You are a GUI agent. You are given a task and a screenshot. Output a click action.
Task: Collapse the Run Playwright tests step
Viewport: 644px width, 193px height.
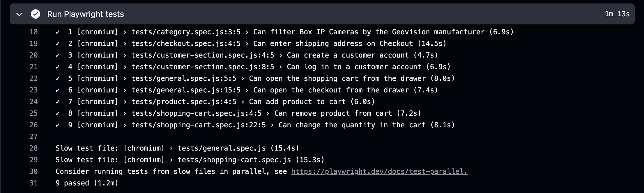(x=19, y=14)
